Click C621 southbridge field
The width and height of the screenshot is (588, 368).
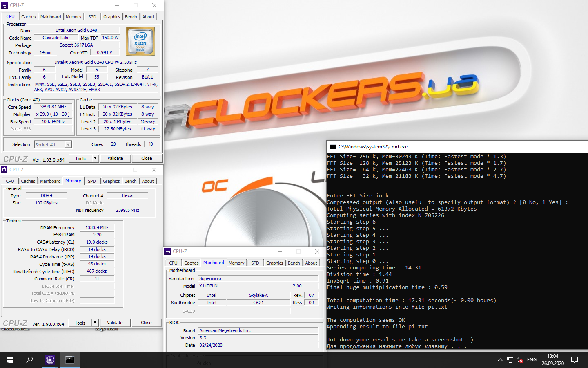tap(258, 303)
